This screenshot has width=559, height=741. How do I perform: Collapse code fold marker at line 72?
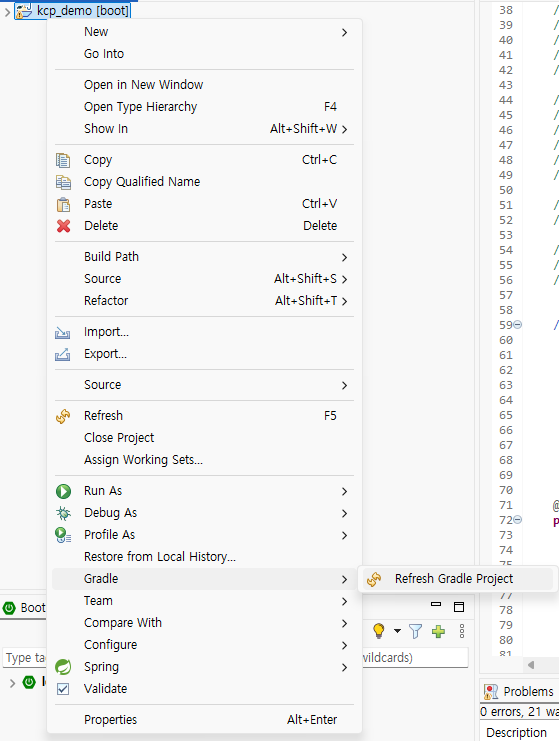(x=518, y=520)
